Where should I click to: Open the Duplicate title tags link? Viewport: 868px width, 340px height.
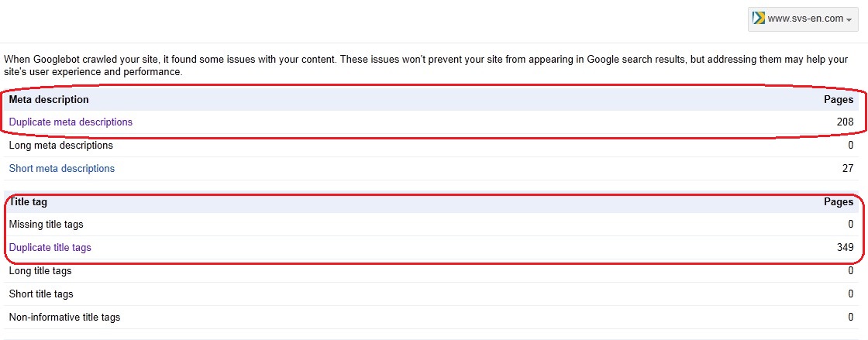(50, 248)
